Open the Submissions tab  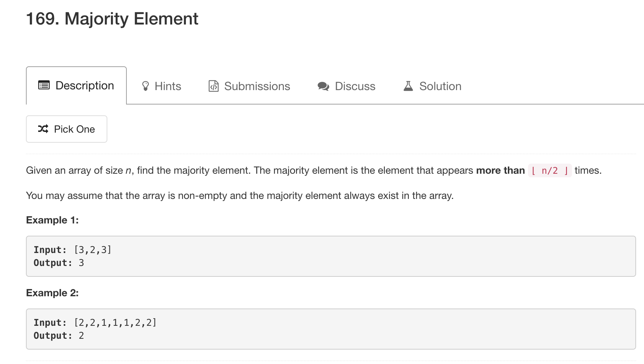249,86
